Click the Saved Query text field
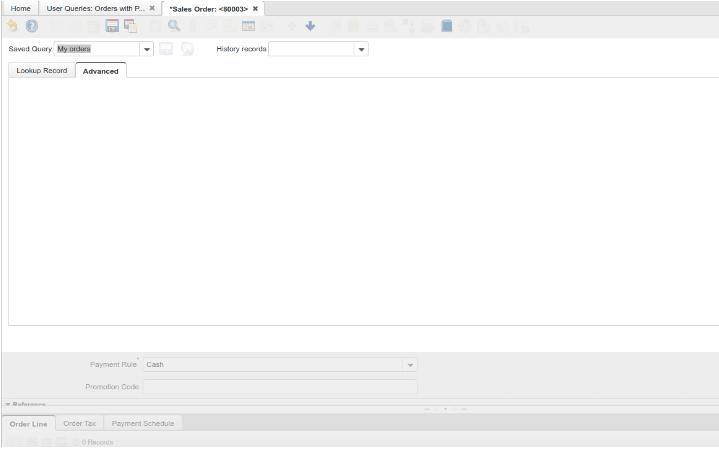719x449 pixels. [x=96, y=49]
